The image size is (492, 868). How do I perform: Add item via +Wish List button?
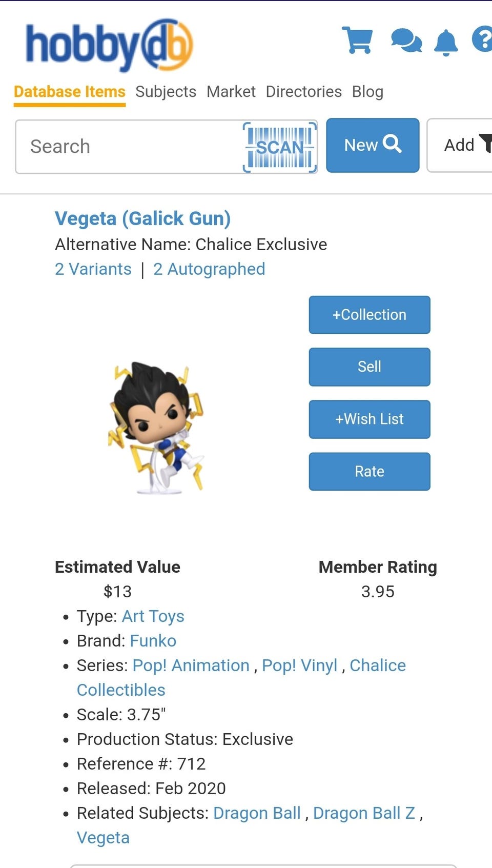click(369, 419)
